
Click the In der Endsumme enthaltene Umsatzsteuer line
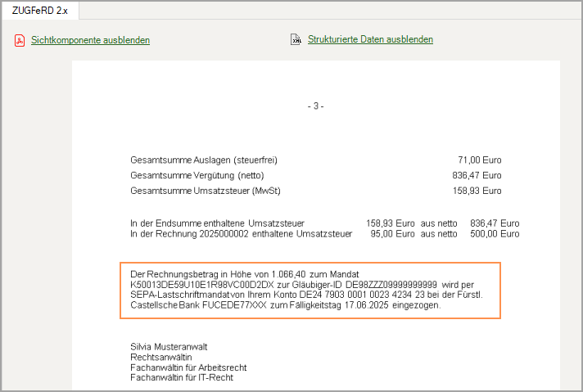pyautogui.click(x=217, y=223)
